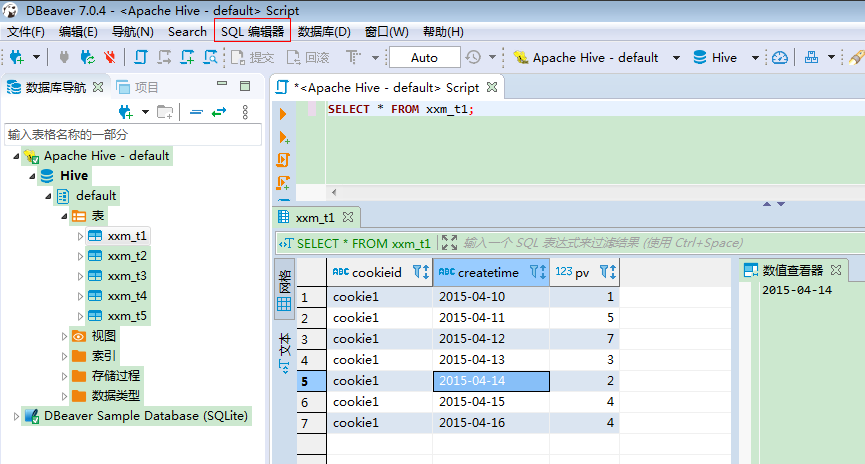Expand the xxm_t1 table node

point(80,236)
